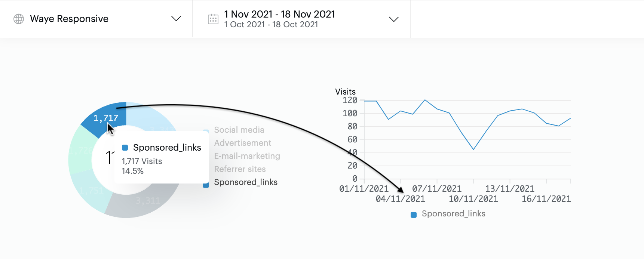Expand the Waye Responsive site dropdown
Viewport: 644px width, 259px height.
pyautogui.click(x=176, y=19)
